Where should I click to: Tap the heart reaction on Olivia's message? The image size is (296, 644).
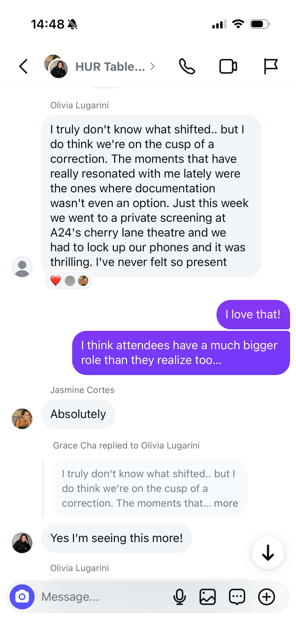55,281
